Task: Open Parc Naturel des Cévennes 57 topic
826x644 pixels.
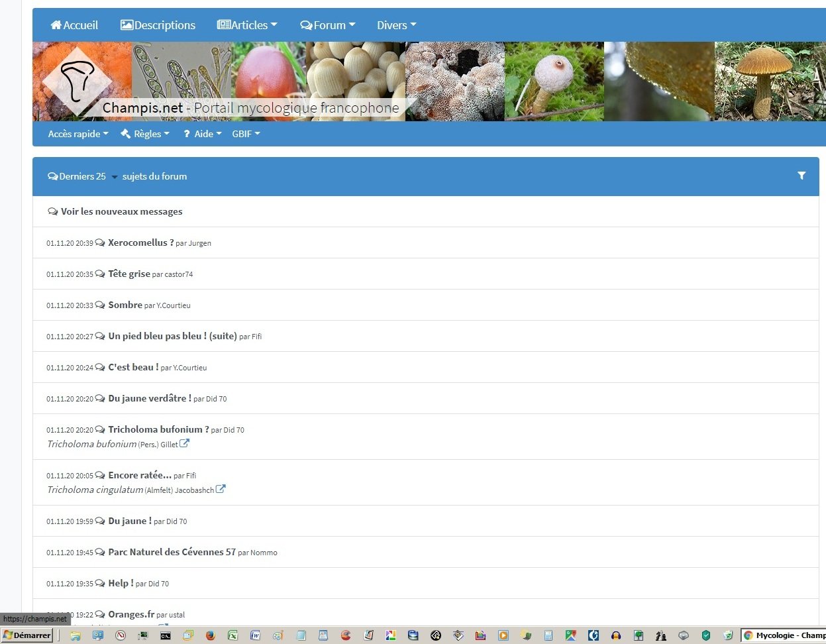Action: [172, 552]
